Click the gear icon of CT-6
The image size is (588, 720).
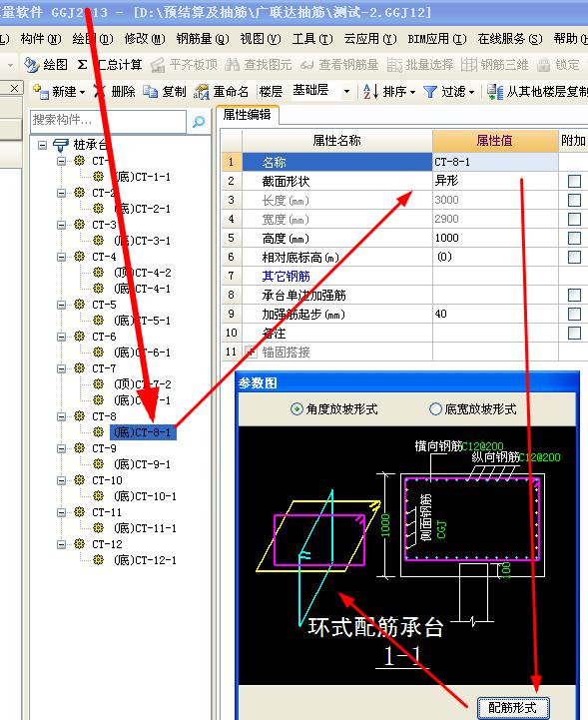click(80, 337)
